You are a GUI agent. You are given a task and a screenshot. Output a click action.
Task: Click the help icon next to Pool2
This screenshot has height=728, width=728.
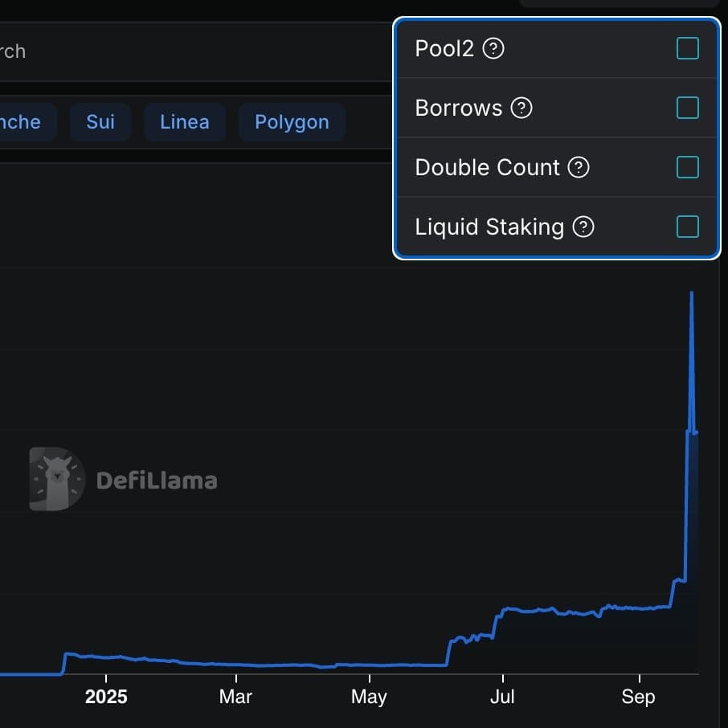click(x=493, y=49)
